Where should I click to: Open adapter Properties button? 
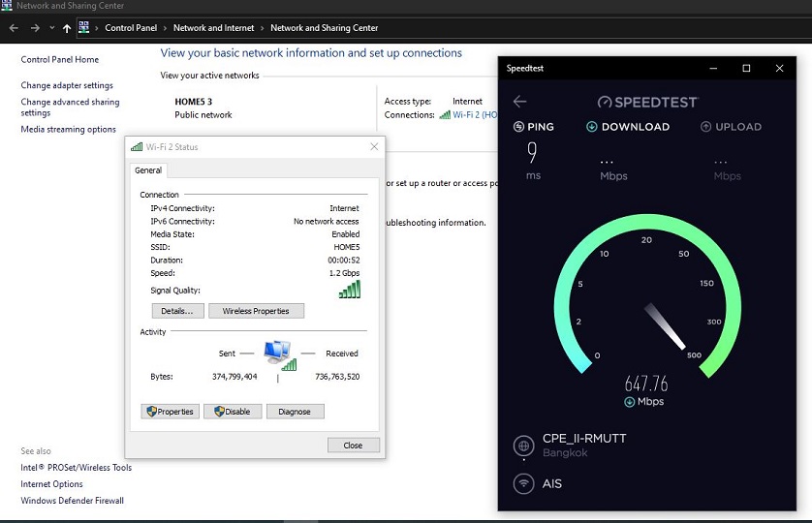(170, 412)
